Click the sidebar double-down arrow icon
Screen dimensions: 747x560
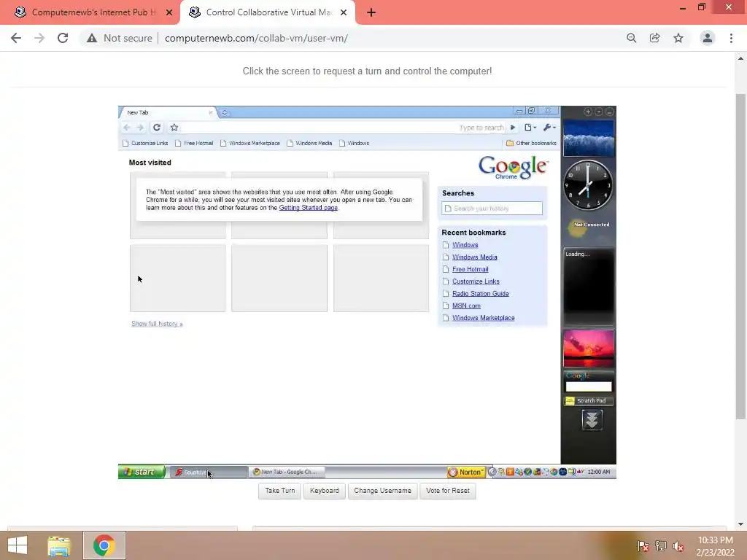pos(592,420)
